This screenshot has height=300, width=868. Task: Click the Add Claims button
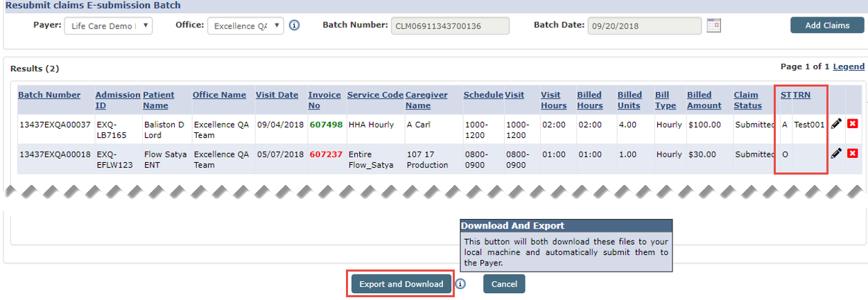coord(826,26)
